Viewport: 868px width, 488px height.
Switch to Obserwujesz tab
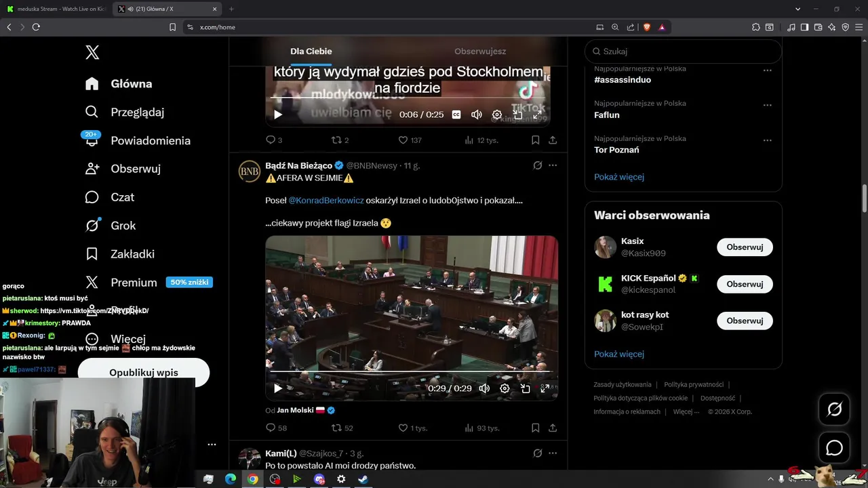coord(480,52)
